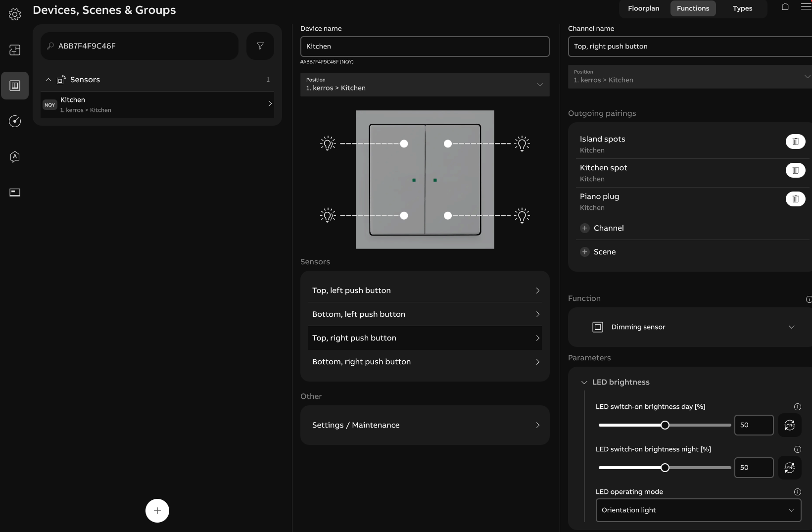Collapse the LED brightness section
The height and width of the screenshot is (532, 812).
[x=584, y=383]
